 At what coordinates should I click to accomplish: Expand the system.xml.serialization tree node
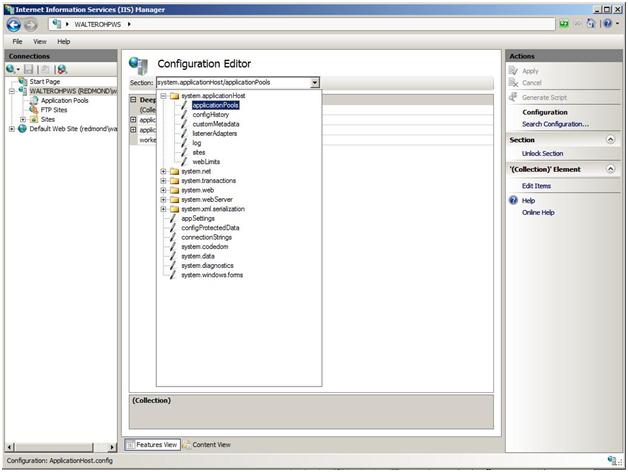163,209
